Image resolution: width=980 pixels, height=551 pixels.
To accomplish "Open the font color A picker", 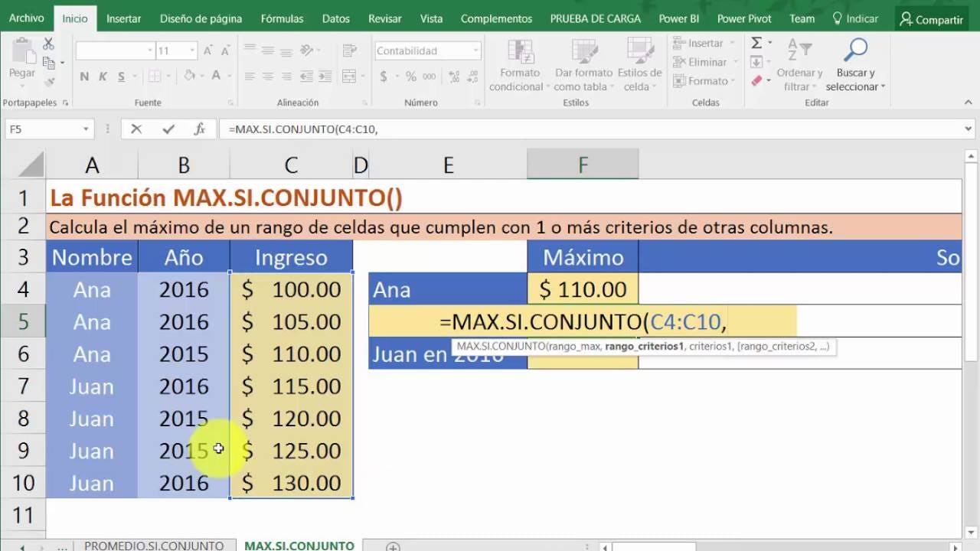I will [217, 77].
